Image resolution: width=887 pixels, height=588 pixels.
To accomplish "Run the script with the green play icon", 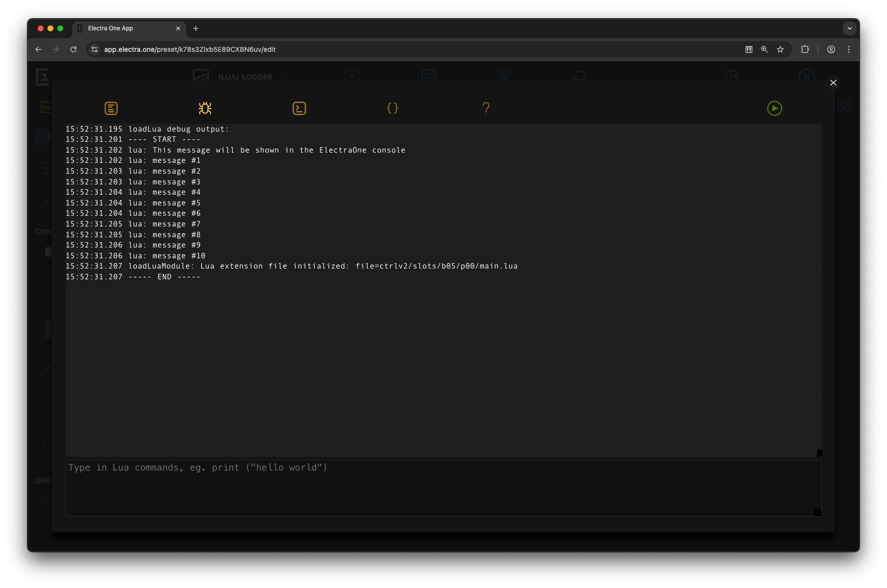I will (774, 108).
